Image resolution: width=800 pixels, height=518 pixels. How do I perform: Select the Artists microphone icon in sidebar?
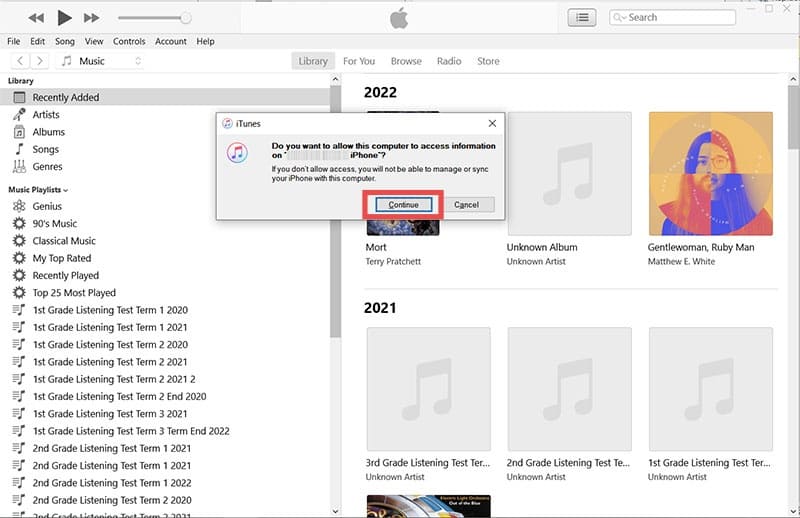tap(19, 115)
